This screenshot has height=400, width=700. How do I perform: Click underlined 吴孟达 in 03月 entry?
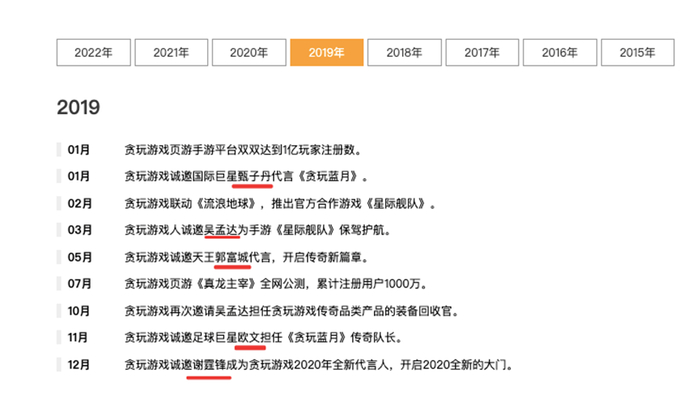pyautogui.click(x=221, y=230)
